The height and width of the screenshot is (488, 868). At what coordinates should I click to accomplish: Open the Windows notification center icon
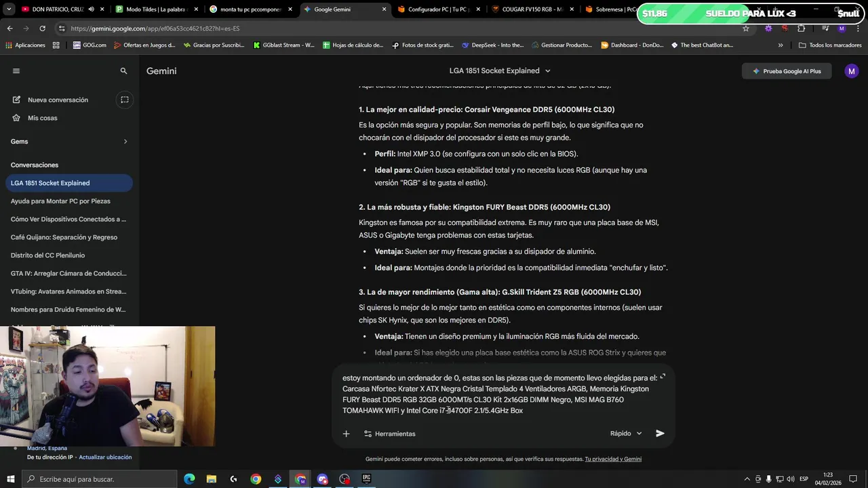[854, 479]
